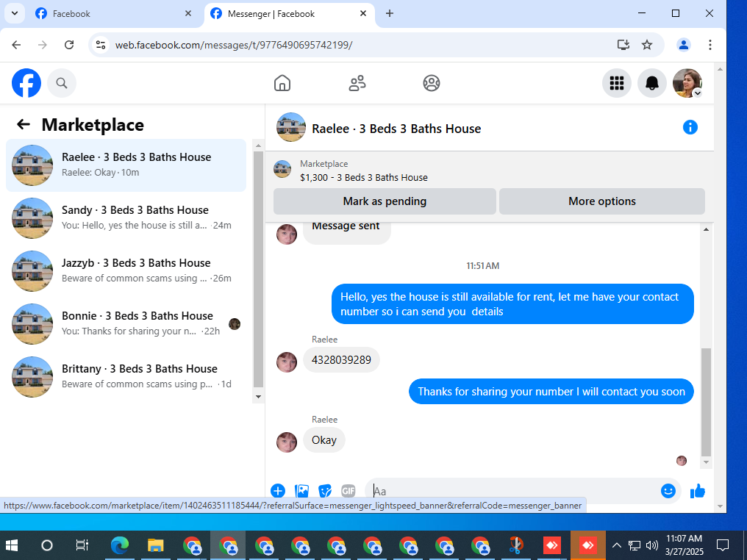The height and width of the screenshot is (560, 747).
Task: Click the phone number message 4328039289
Action: [x=341, y=360]
